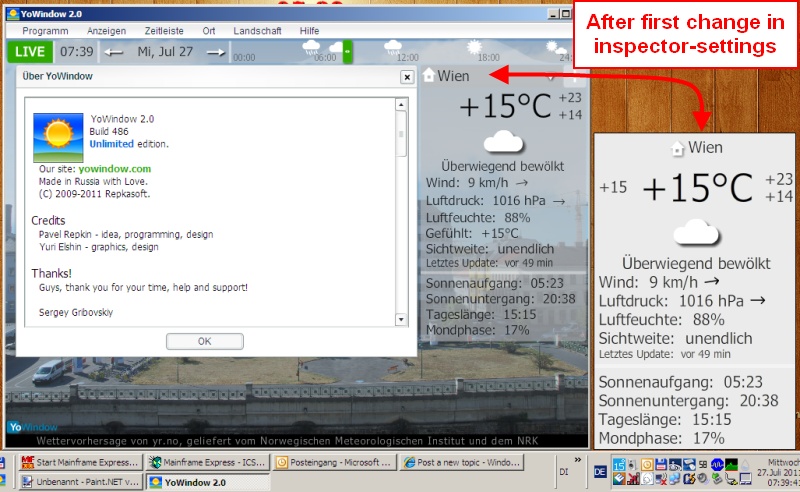
Task: Click the date label Mi, Jul 27
Action: point(165,52)
